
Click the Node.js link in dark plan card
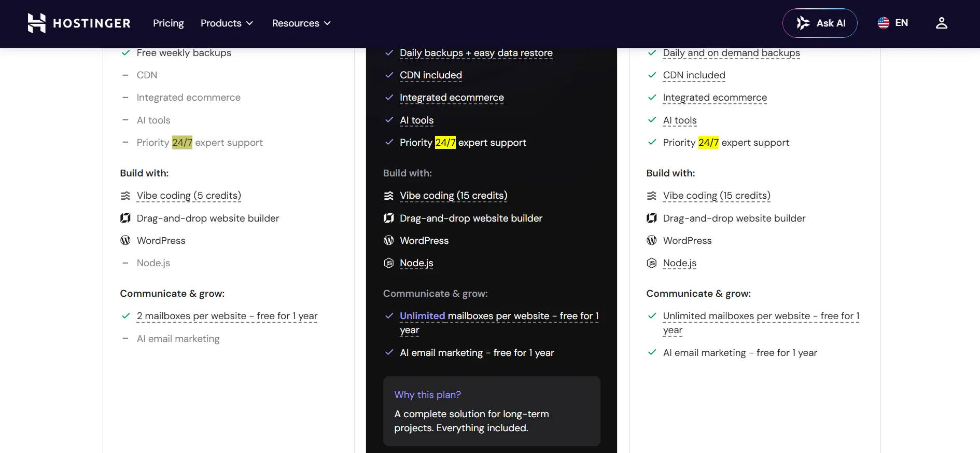(x=416, y=263)
